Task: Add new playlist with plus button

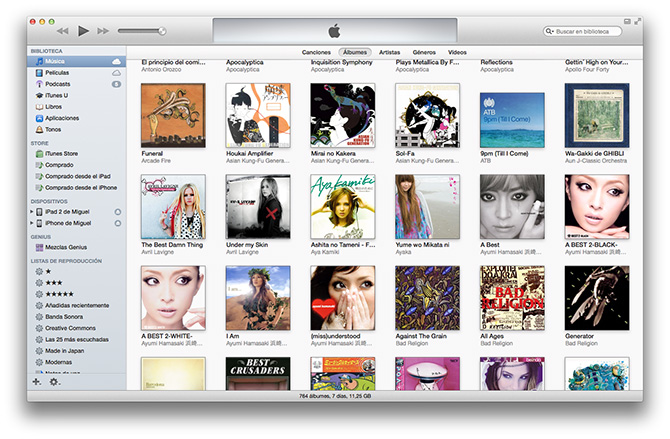Action: [x=37, y=381]
